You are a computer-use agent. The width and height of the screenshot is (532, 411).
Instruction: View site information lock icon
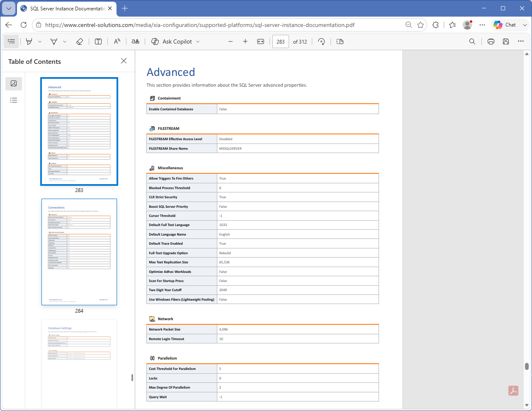39,25
